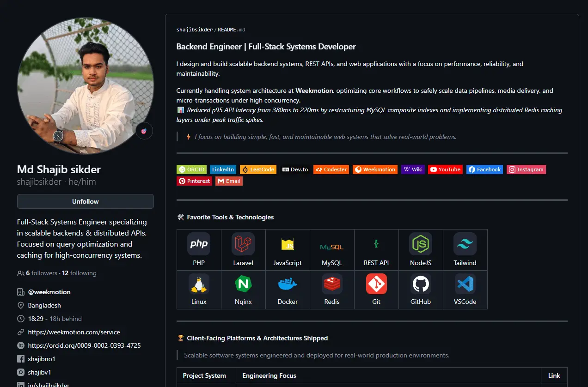Click the 'Md Shajib sikder' profile name
The width and height of the screenshot is (588, 387).
click(x=59, y=169)
